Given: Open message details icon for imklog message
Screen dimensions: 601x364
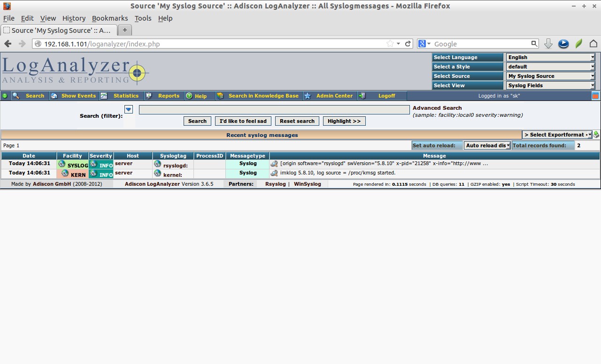Looking at the screenshot, I should coord(274,173).
